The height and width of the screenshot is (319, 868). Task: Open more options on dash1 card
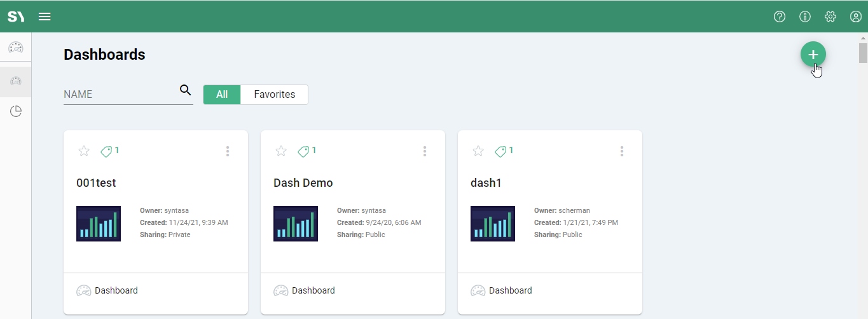tap(622, 151)
